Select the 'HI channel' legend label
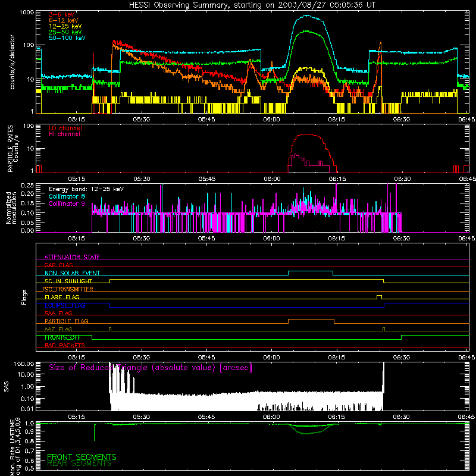 64,134
